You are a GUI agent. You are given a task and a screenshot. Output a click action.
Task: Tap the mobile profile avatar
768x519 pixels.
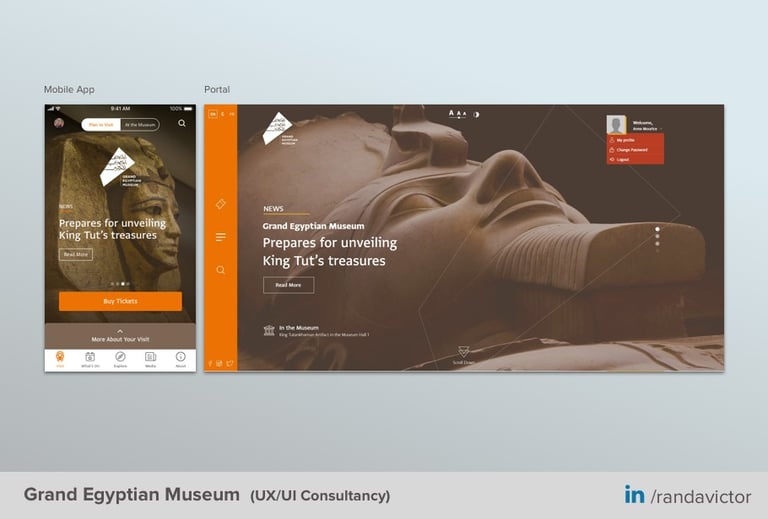tap(59, 123)
